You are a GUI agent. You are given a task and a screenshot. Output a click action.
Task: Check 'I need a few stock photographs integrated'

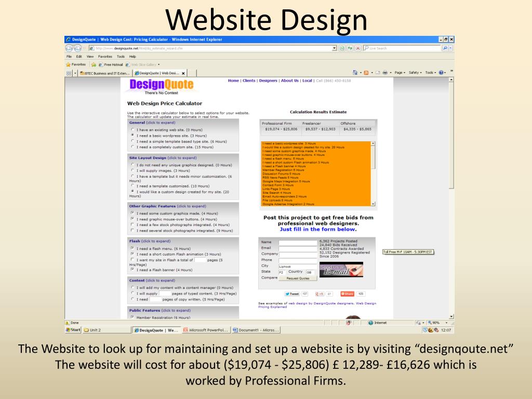click(132, 224)
